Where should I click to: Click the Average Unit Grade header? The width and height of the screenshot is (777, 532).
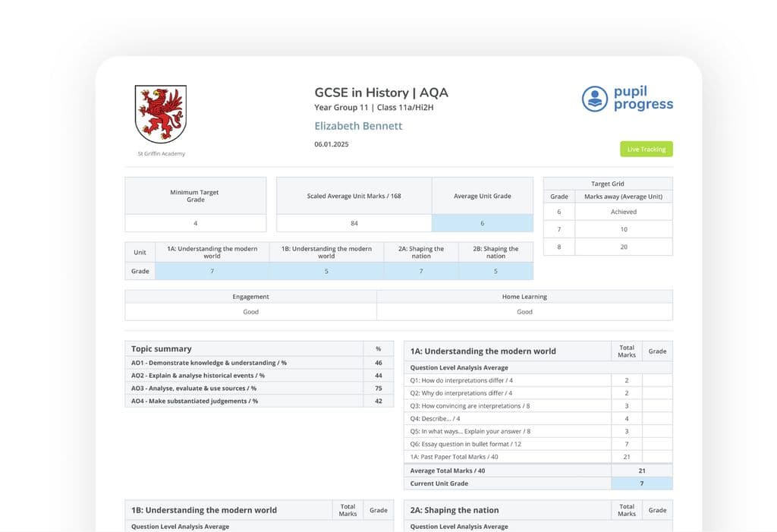coord(482,196)
